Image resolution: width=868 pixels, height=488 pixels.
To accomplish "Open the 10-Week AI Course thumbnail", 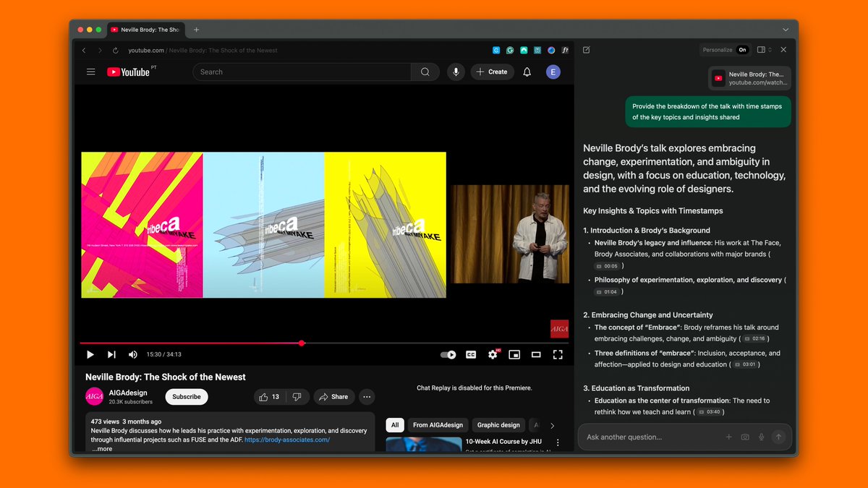I will (424, 445).
